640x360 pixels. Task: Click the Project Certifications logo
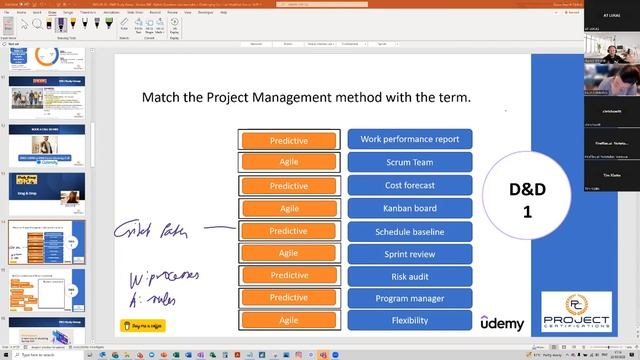[576, 311]
